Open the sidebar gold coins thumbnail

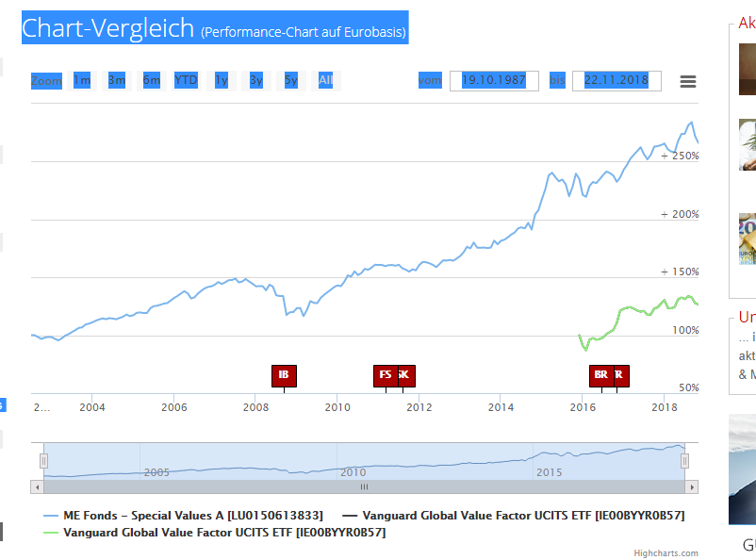coord(748,239)
